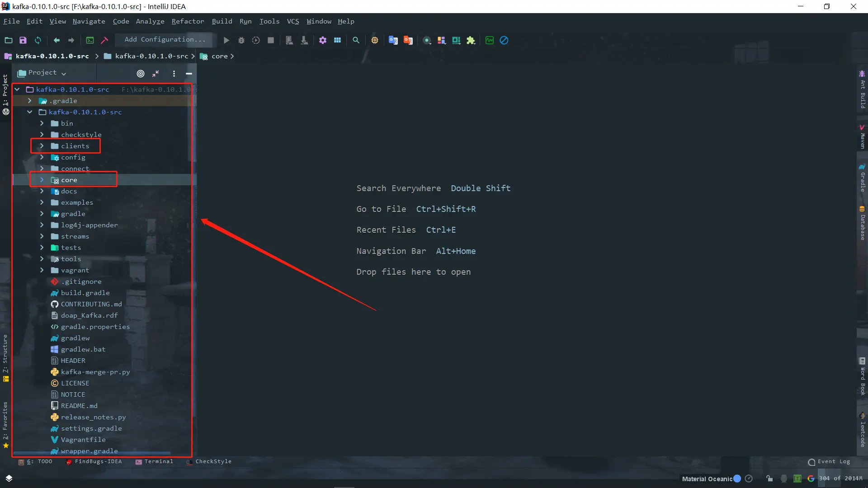Click the blue Google Translate icon
This screenshot has width=868, height=488.
click(x=393, y=40)
